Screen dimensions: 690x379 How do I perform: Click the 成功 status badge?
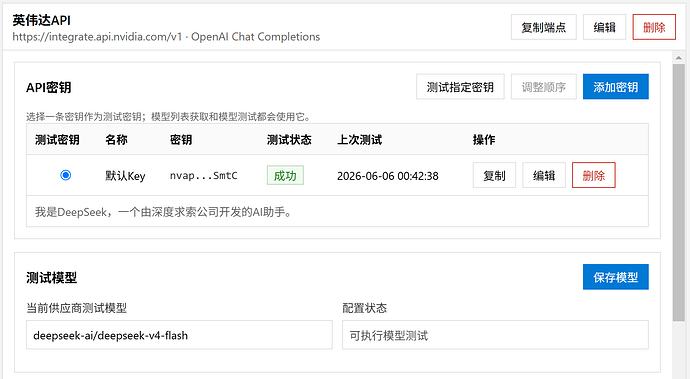point(285,175)
